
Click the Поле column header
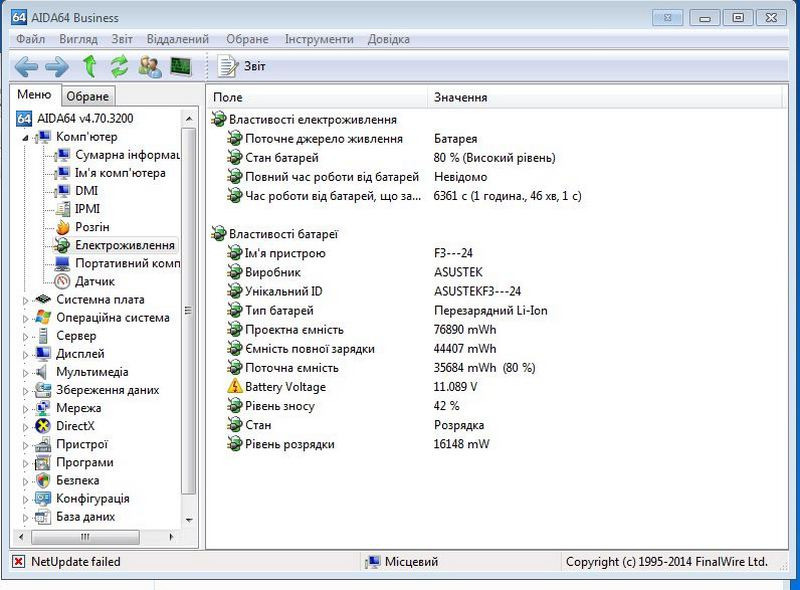click(x=317, y=97)
